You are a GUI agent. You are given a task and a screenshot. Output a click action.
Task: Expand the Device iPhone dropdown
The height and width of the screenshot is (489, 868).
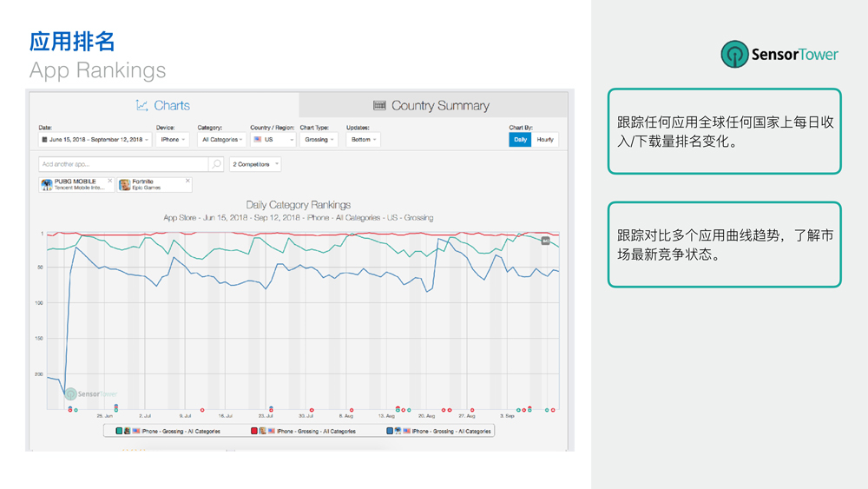pyautogui.click(x=173, y=139)
